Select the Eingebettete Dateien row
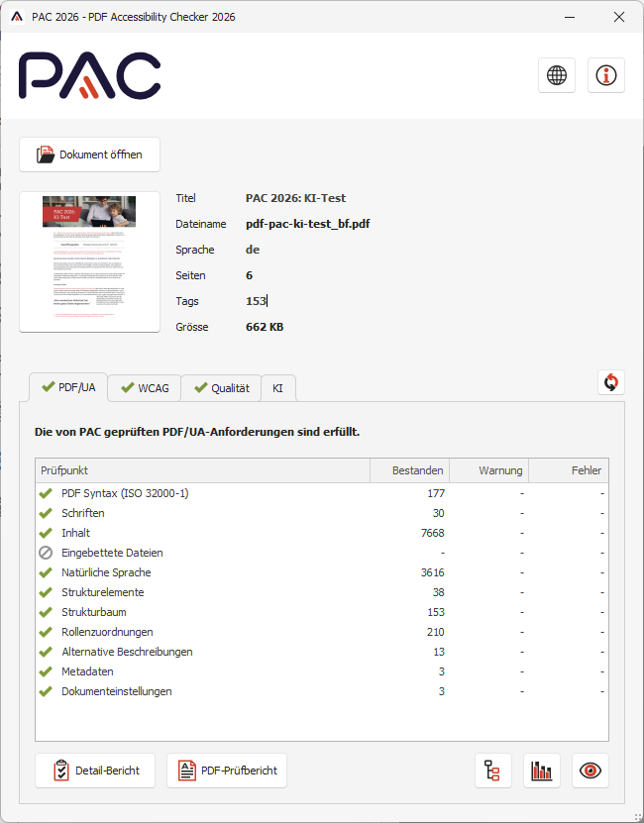The width and height of the screenshot is (644, 823). [x=198, y=553]
